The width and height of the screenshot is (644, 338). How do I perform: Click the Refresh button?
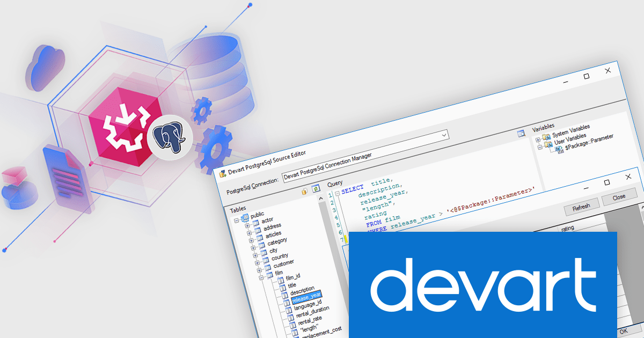point(581,206)
